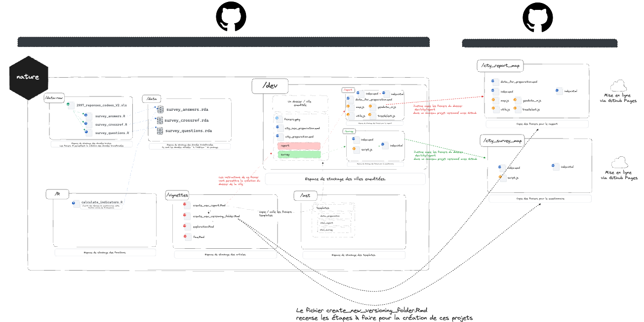Select the 2997_reponses_codees_V2.xls file icon
Viewport: 644px width, 322px height.
coord(71,105)
